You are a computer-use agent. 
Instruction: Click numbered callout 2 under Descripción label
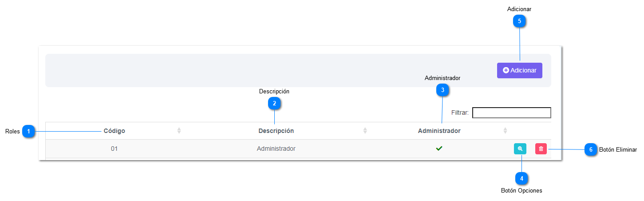(274, 103)
